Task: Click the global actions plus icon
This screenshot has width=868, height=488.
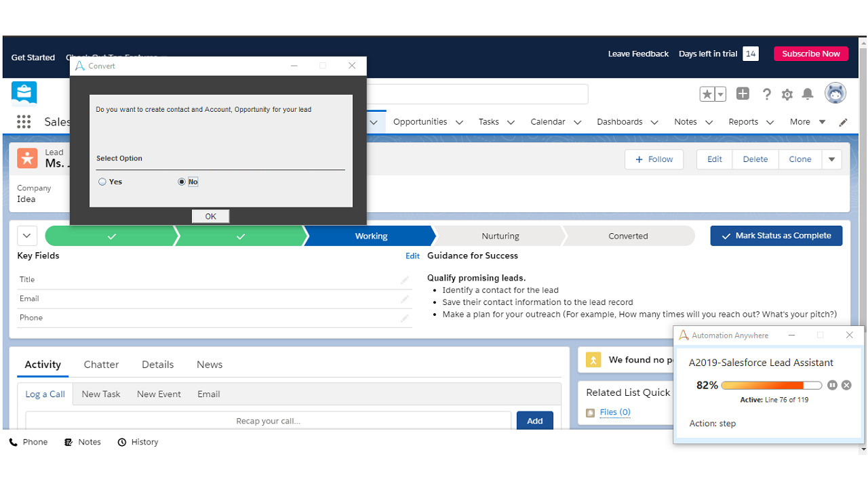Action: click(x=743, y=94)
